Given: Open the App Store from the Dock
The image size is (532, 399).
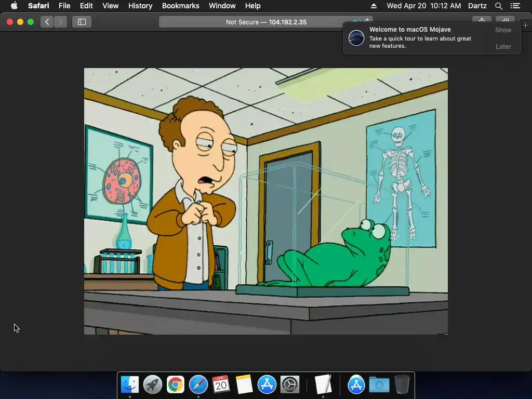Looking at the screenshot, I should (x=267, y=384).
